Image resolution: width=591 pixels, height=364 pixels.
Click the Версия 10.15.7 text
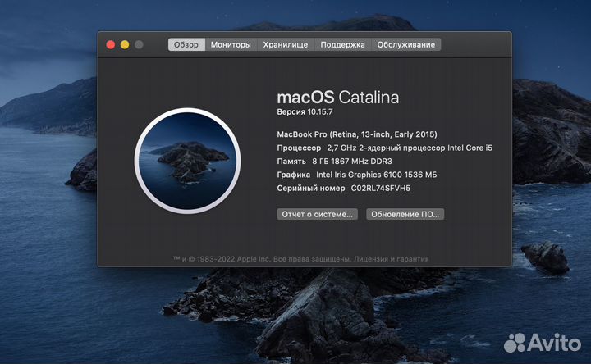(x=305, y=111)
